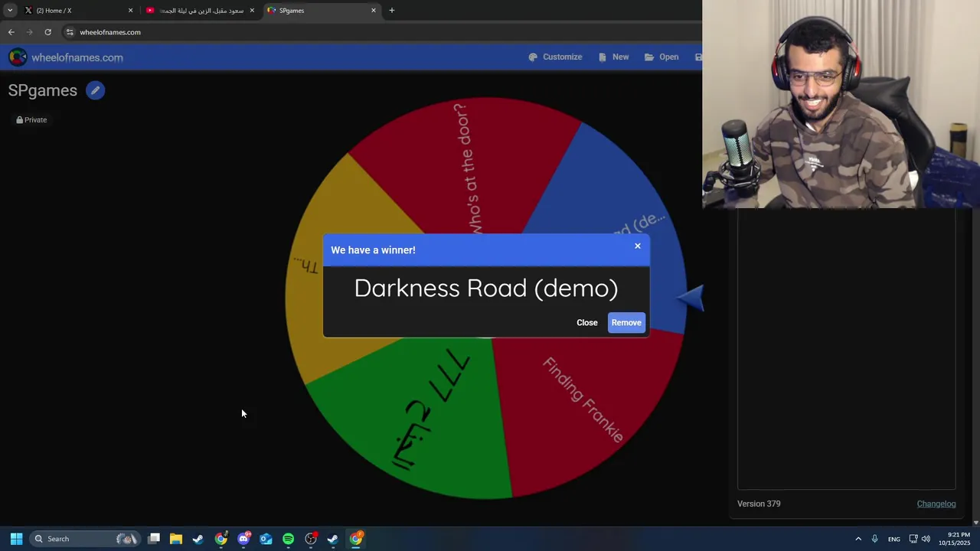
Task: Click the taskbar Search box
Action: [x=84, y=539]
